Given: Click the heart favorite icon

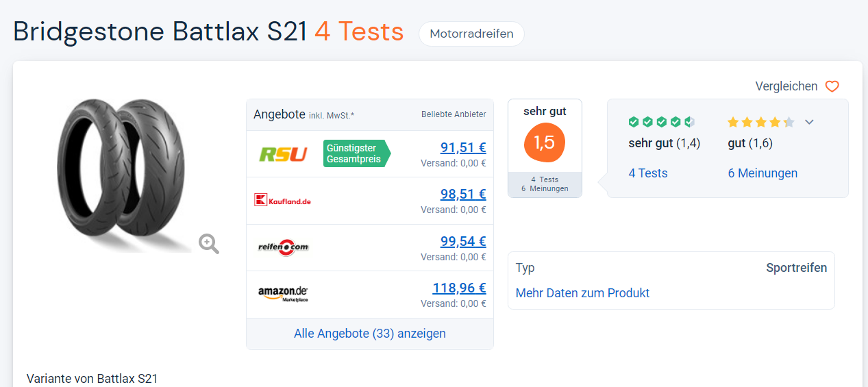Looking at the screenshot, I should coord(832,86).
